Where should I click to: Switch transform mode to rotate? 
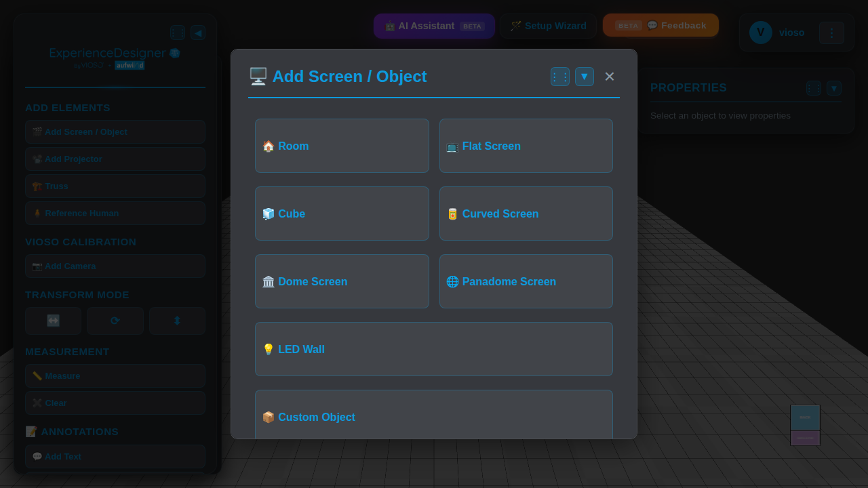click(x=115, y=321)
